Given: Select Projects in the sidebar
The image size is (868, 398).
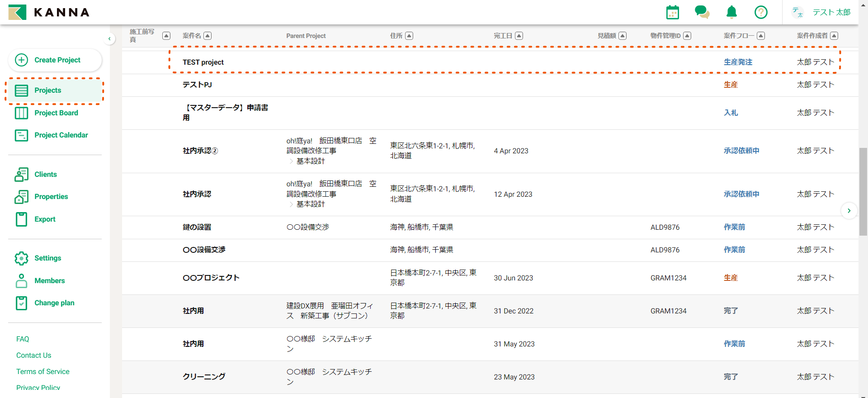Looking at the screenshot, I should pos(47,90).
